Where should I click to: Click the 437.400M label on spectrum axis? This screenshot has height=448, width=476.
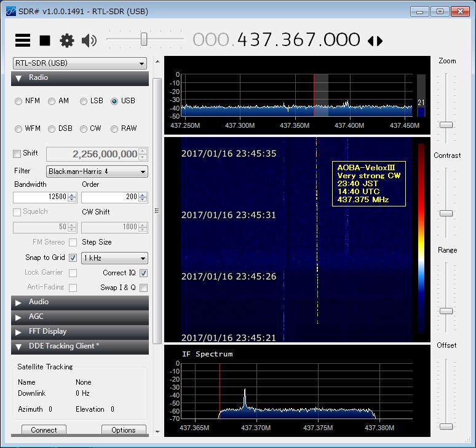tap(349, 125)
